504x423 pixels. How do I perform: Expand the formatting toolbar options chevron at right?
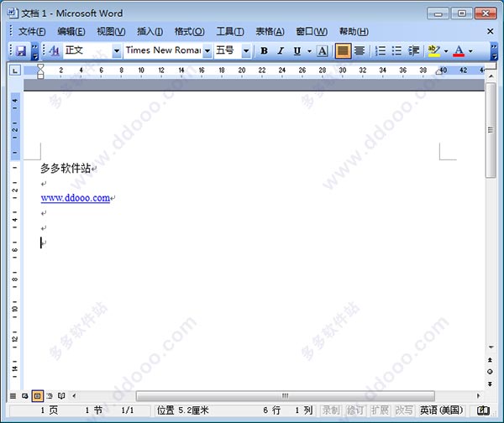[494, 51]
